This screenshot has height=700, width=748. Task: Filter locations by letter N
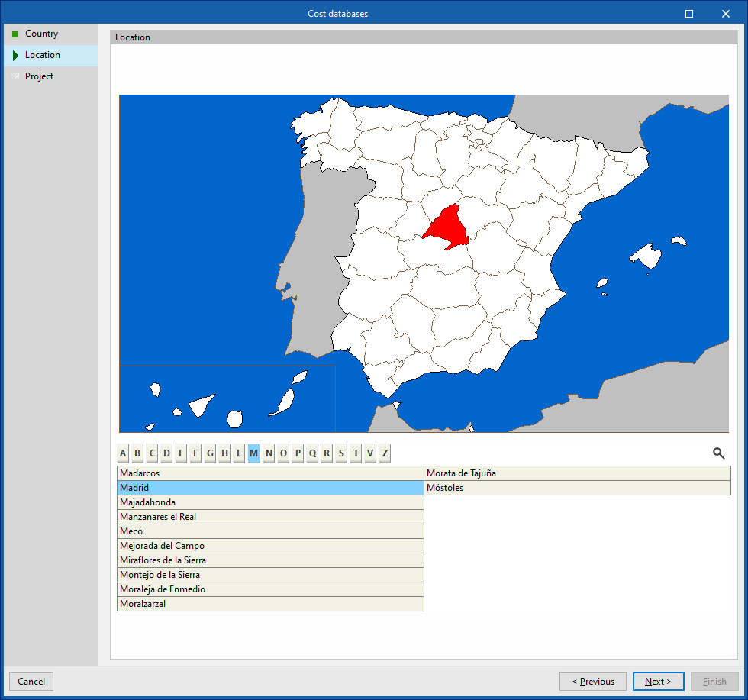click(x=269, y=453)
